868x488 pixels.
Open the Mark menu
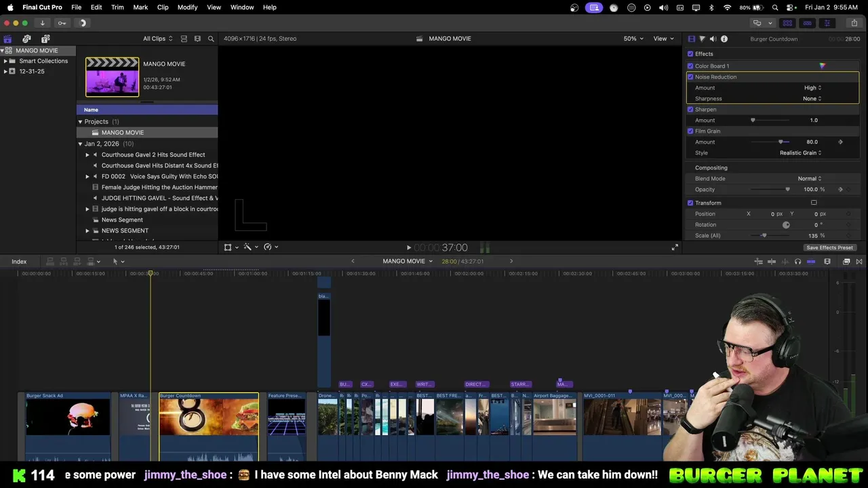pos(140,7)
